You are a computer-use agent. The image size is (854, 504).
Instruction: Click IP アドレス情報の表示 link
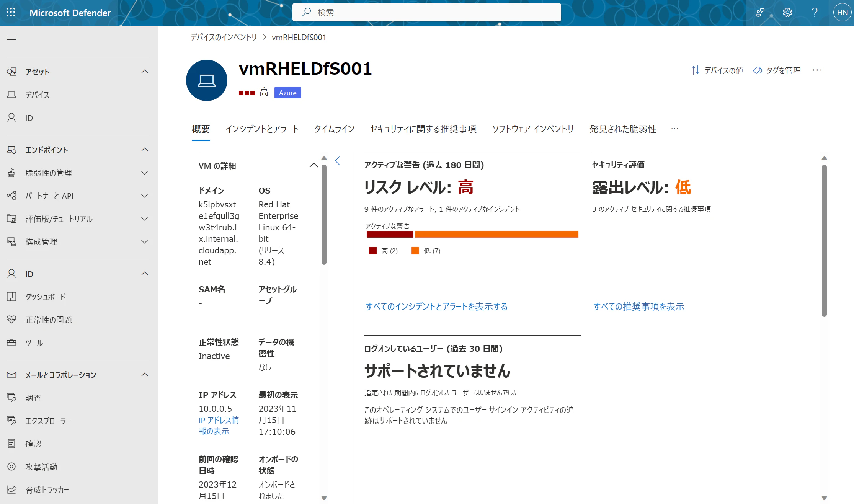[x=219, y=426]
